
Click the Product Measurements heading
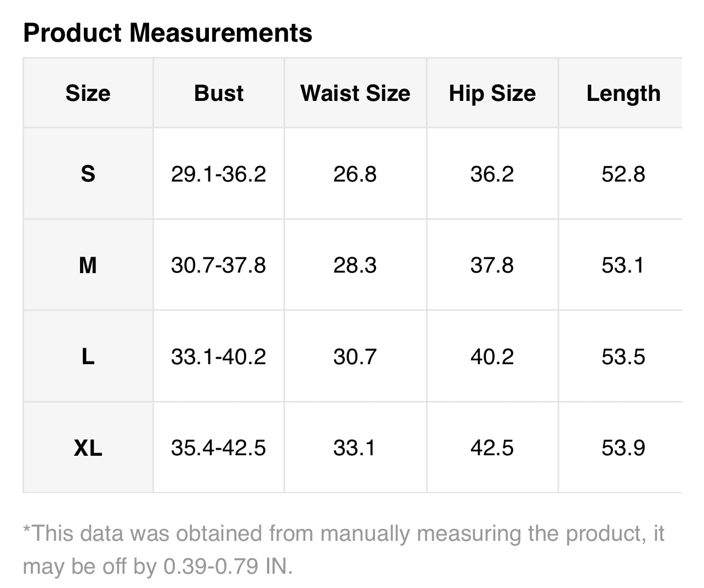(x=168, y=33)
